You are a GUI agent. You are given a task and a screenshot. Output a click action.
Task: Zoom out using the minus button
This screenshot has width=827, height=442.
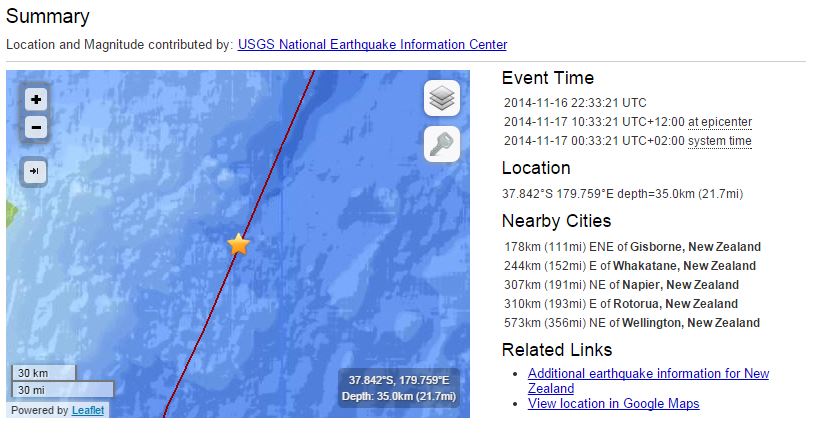tap(36, 127)
